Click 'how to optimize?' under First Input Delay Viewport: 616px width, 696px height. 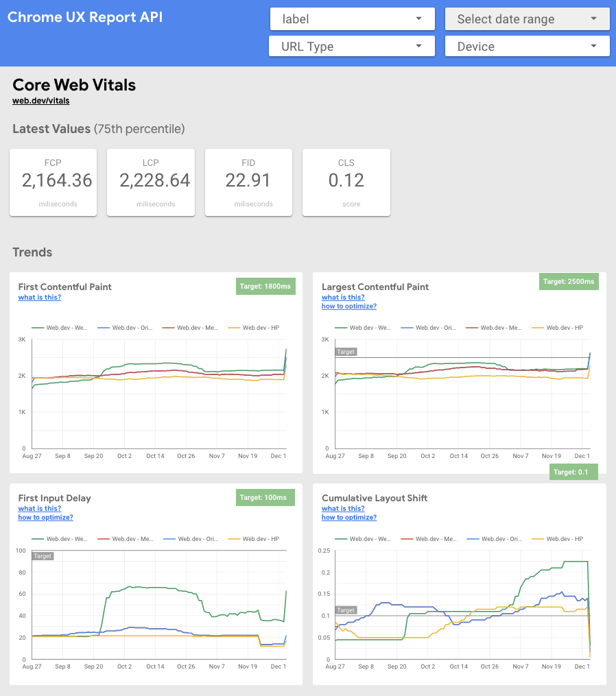[45, 517]
